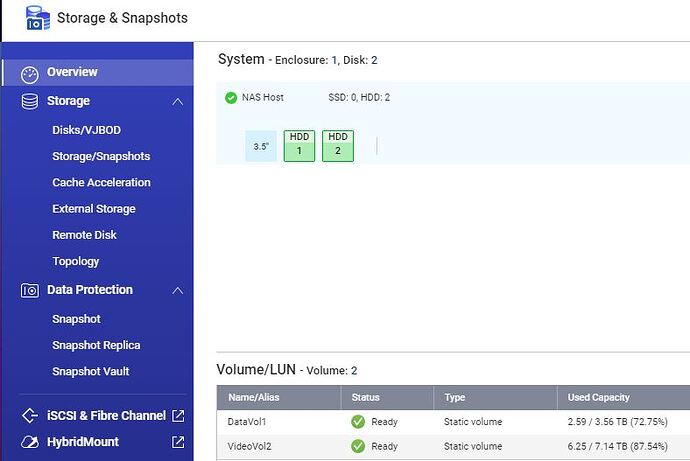Navigate to Snapshot Replica
Screen dimensions: 690x461
96,345
